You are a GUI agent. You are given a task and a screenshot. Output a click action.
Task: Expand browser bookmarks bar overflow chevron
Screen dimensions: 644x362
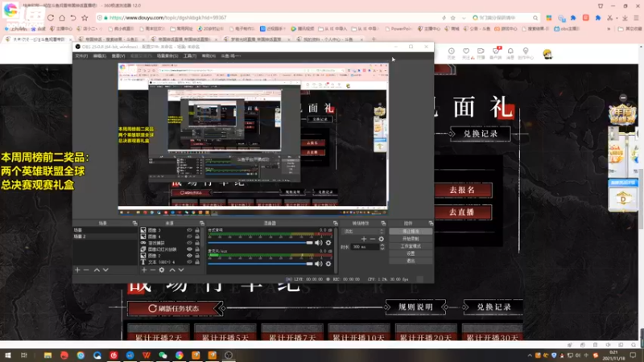[x=609, y=29]
